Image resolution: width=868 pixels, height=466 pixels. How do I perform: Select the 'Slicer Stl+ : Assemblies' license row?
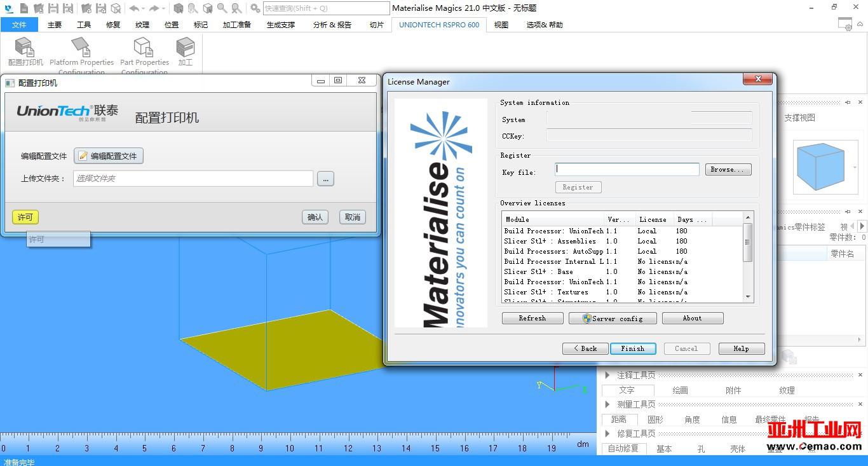click(x=622, y=241)
